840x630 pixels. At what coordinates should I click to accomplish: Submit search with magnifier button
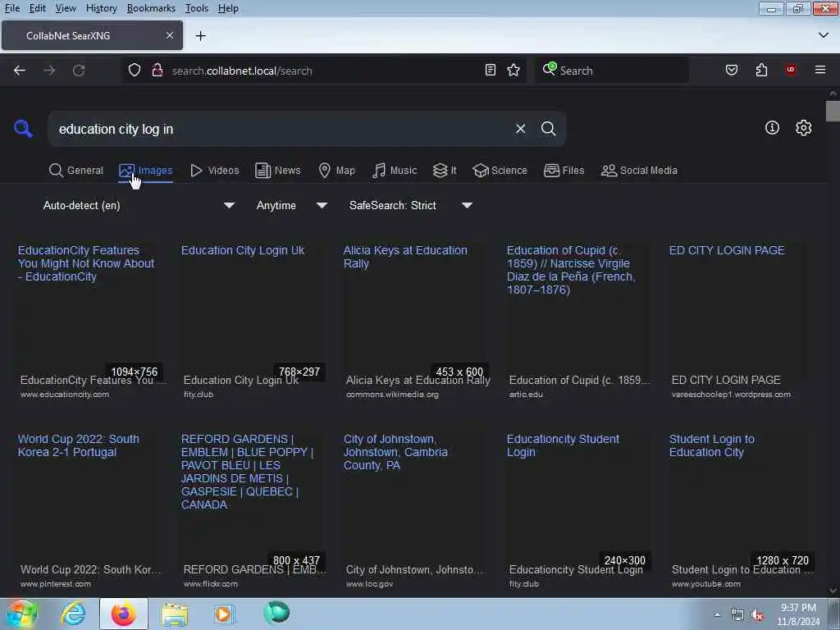tap(548, 129)
